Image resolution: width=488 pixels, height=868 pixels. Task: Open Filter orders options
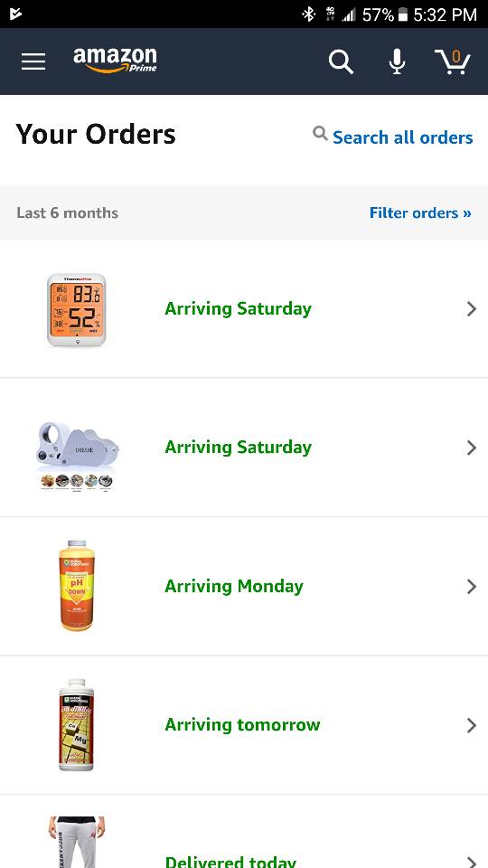pyautogui.click(x=420, y=212)
